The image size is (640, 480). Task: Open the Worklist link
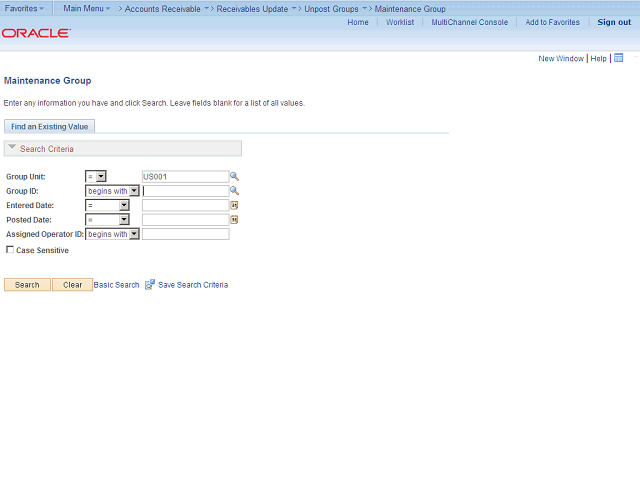pos(400,22)
